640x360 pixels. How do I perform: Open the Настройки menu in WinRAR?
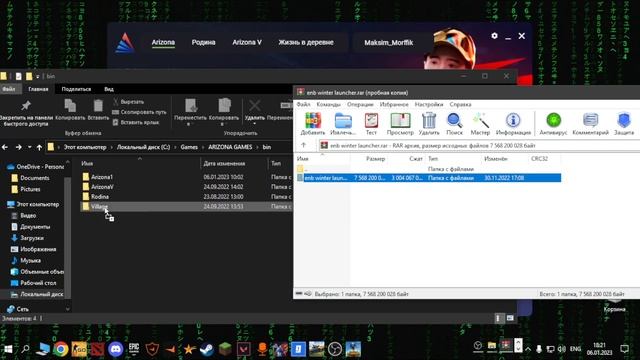[429, 104]
